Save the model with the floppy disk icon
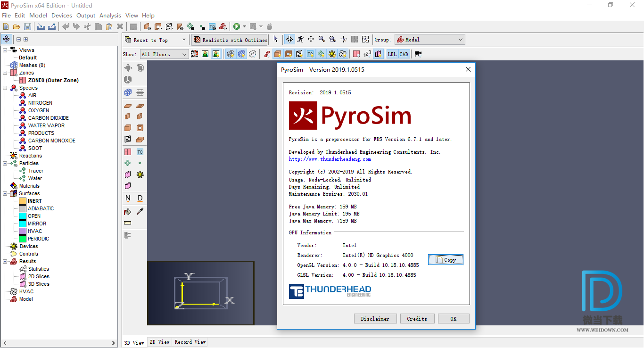 pyautogui.click(x=27, y=27)
